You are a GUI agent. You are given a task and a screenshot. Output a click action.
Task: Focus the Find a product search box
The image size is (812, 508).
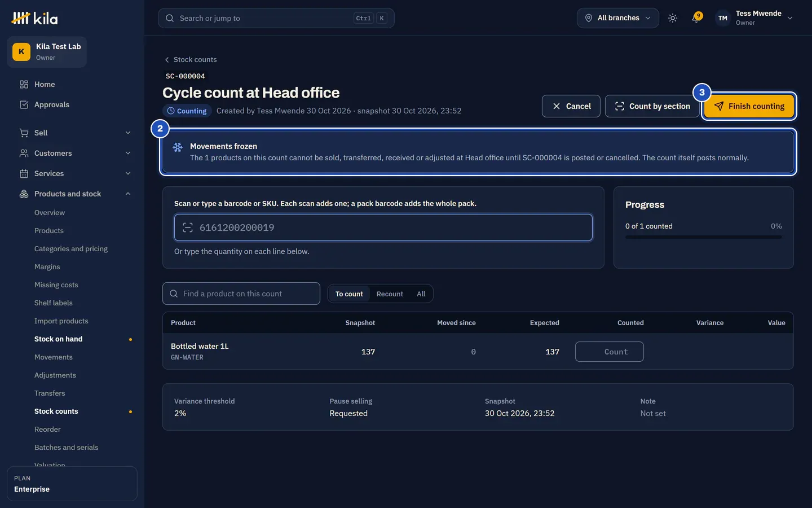point(241,294)
